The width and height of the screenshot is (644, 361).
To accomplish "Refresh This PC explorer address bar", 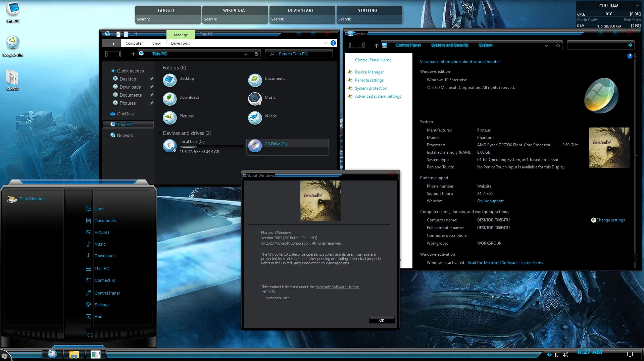I will click(256, 54).
